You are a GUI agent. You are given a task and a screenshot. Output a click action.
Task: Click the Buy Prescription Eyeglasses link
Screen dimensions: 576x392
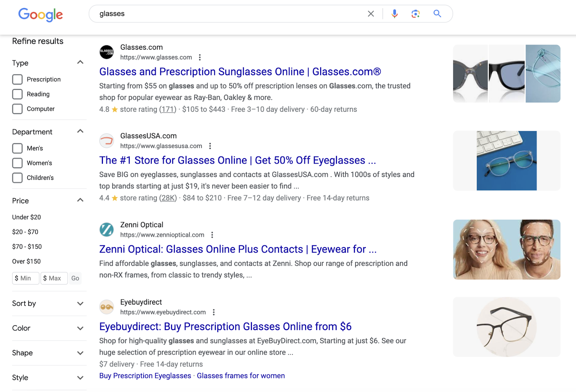click(145, 375)
